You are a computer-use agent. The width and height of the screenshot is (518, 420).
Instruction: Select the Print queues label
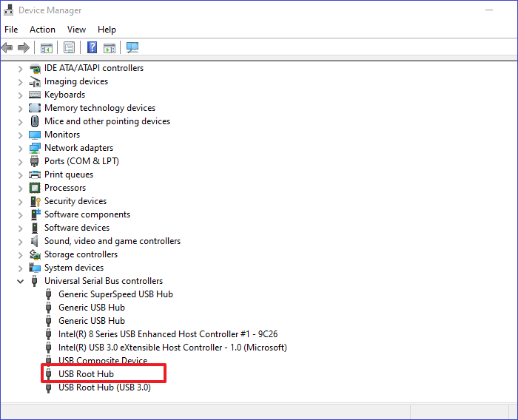[69, 175]
